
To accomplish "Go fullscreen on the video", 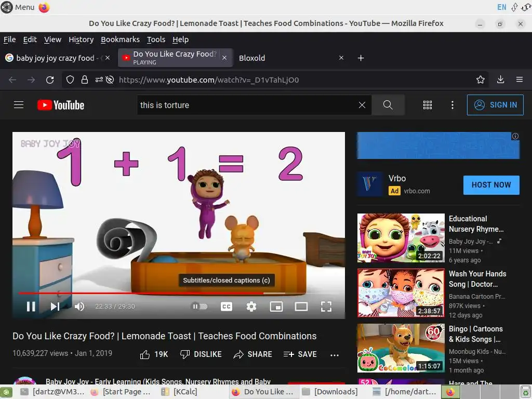I will [x=326, y=307].
